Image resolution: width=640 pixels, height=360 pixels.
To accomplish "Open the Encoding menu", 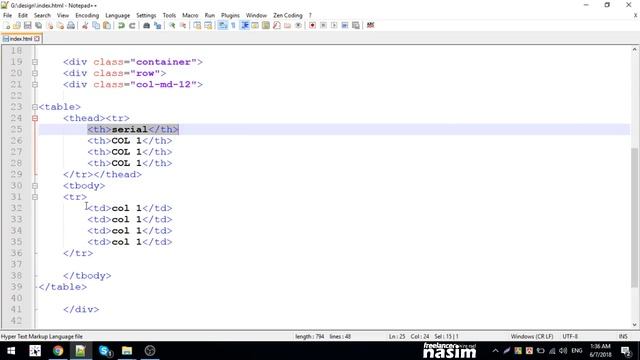I will [x=87, y=15].
